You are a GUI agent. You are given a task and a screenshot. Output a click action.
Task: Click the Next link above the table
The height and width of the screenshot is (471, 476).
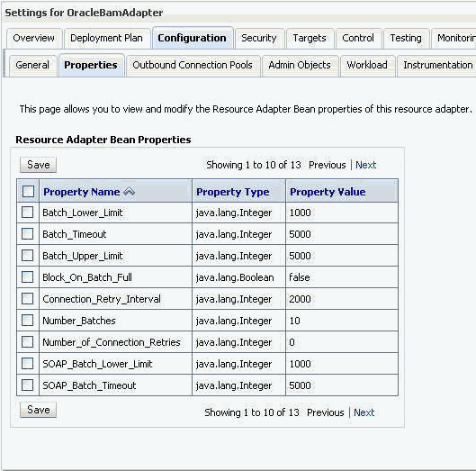(366, 165)
